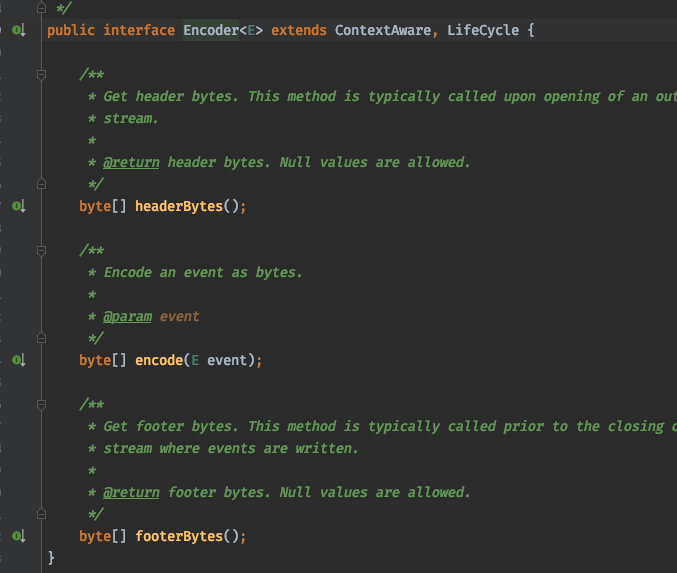Click the headerBytes method name
The image size is (677, 573).
coord(179,206)
